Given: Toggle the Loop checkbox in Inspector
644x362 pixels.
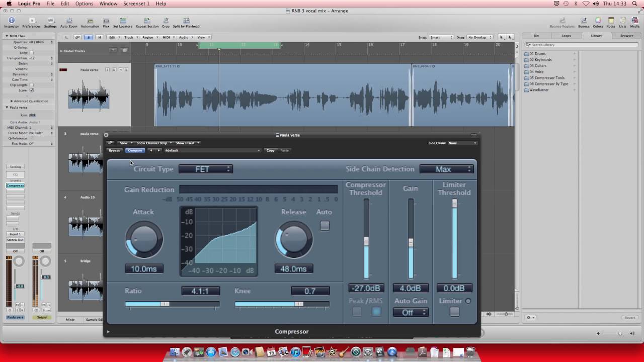Looking at the screenshot, I should click(32, 53).
